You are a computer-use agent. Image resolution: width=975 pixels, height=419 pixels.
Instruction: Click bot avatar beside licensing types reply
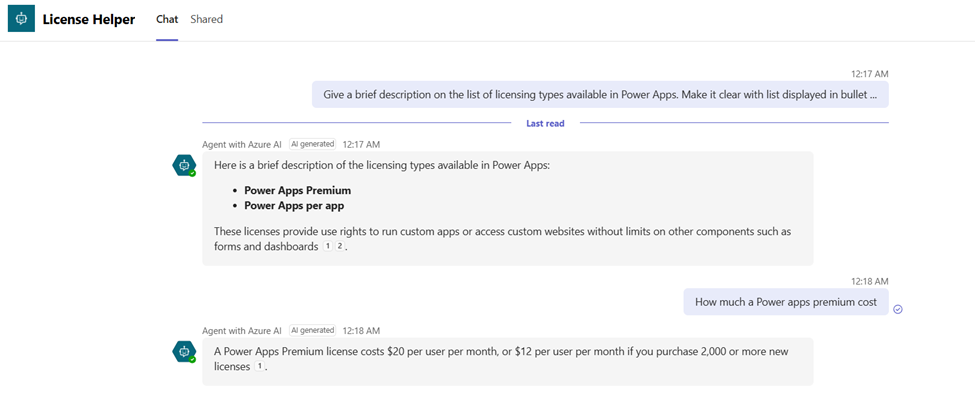click(x=184, y=165)
